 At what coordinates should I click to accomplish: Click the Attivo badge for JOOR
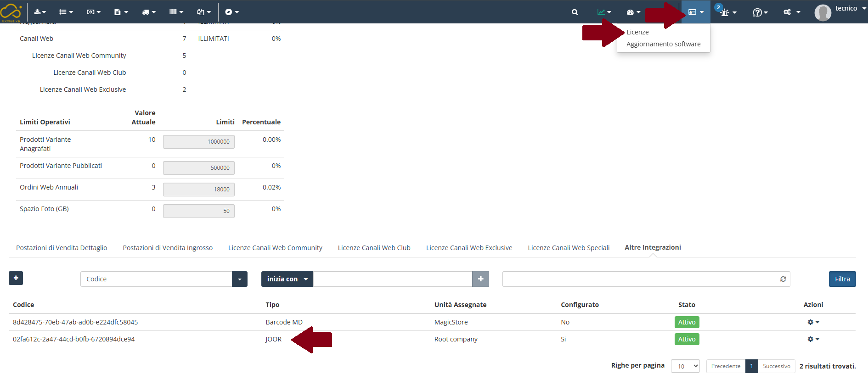tap(687, 339)
